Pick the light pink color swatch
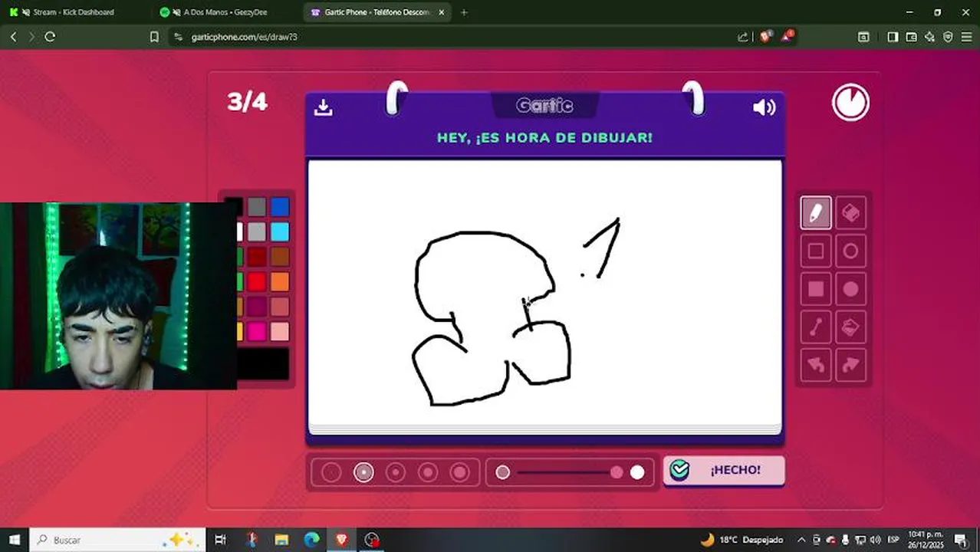980x552 pixels. [280, 331]
